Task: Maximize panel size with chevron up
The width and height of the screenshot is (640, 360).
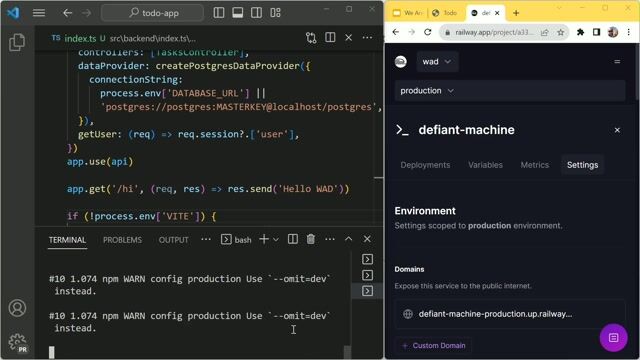Action: coord(349,239)
